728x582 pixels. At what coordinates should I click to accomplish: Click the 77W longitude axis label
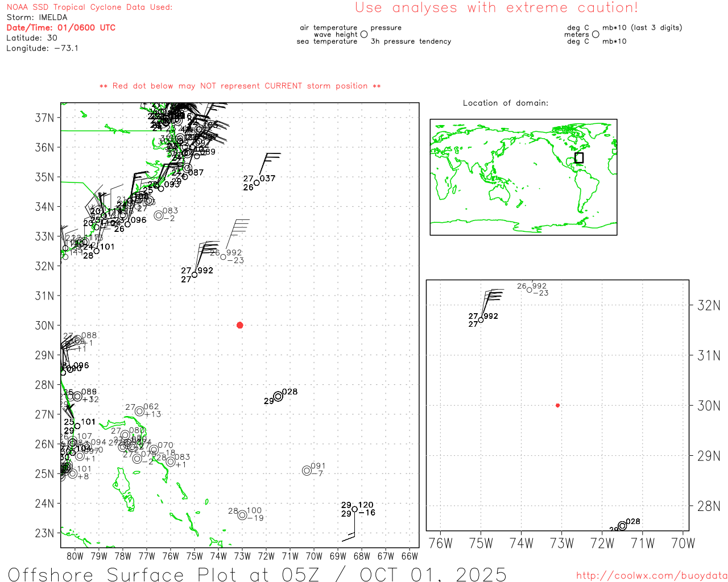[146, 556]
